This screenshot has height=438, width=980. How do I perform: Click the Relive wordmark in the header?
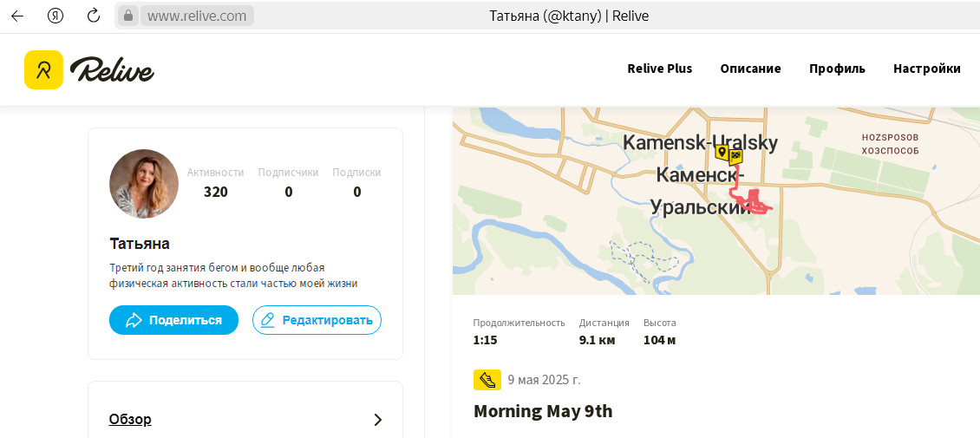pyautogui.click(x=112, y=70)
